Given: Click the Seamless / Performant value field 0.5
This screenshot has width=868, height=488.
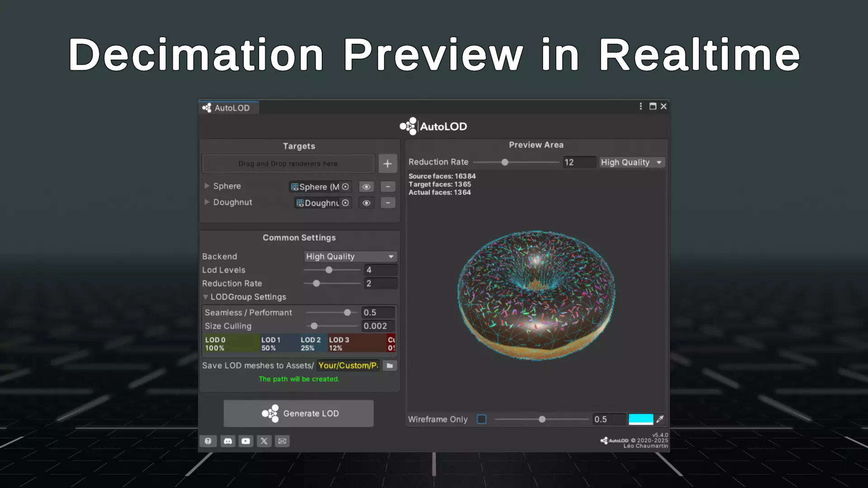Looking at the screenshot, I should 378,312.
